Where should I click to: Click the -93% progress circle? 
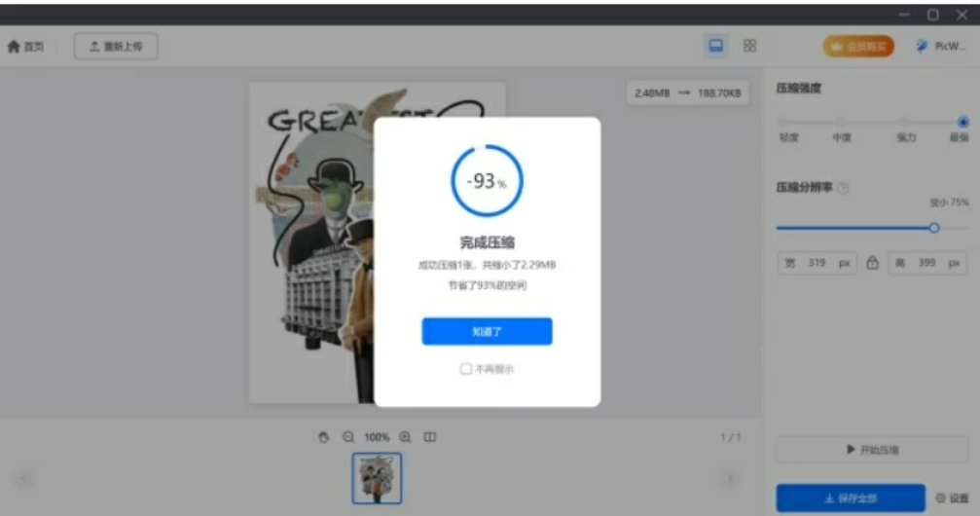pos(487,181)
